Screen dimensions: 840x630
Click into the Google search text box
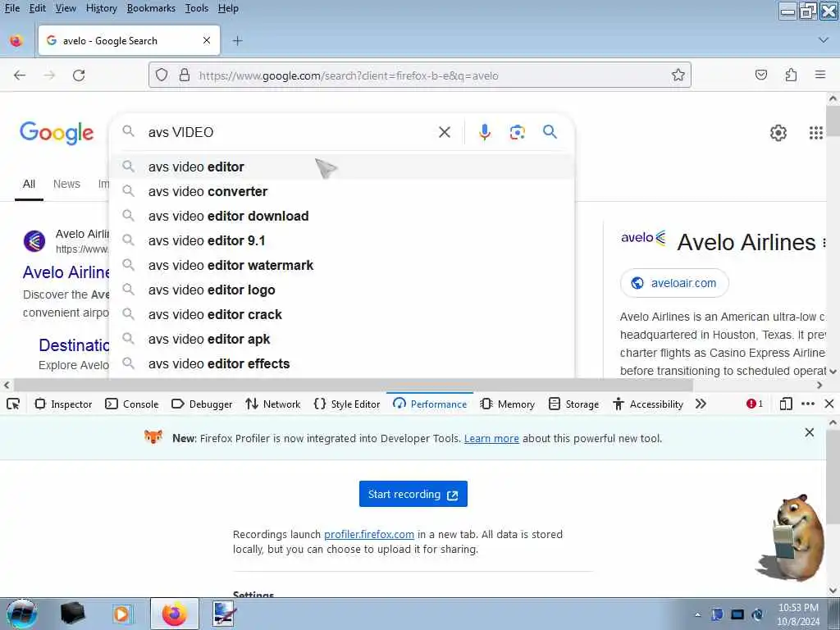click(290, 132)
